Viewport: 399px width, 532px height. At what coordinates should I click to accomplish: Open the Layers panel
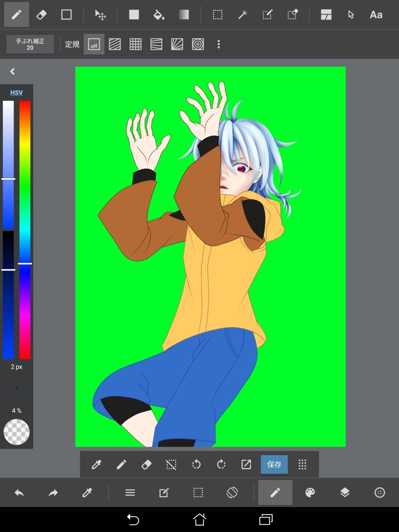pyautogui.click(x=345, y=493)
